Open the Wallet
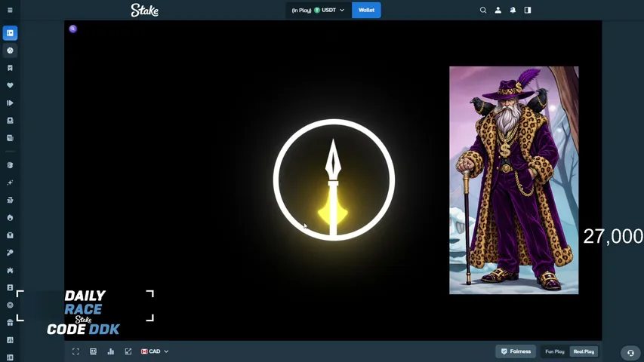Image resolution: width=644 pixels, height=362 pixels. tap(366, 10)
